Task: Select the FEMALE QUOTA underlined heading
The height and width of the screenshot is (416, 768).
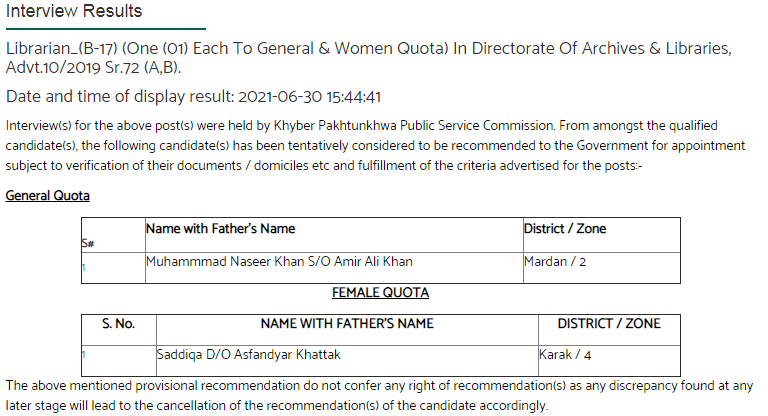Action: click(381, 293)
